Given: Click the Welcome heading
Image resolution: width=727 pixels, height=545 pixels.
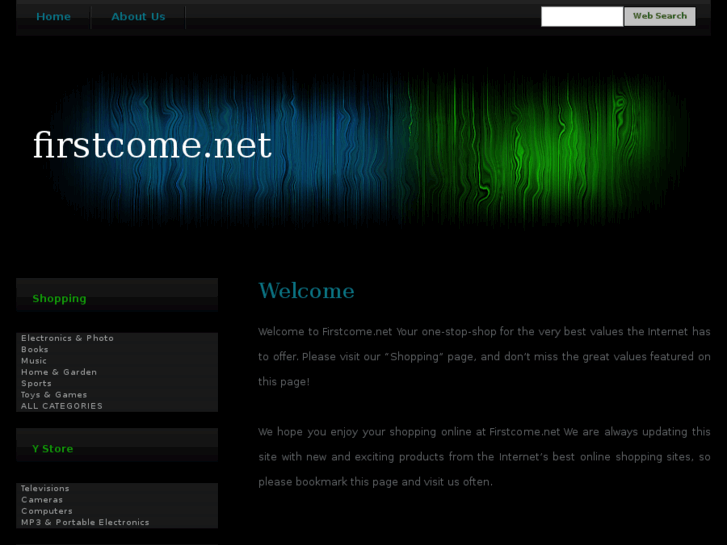Looking at the screenshot, I should 306,291.
